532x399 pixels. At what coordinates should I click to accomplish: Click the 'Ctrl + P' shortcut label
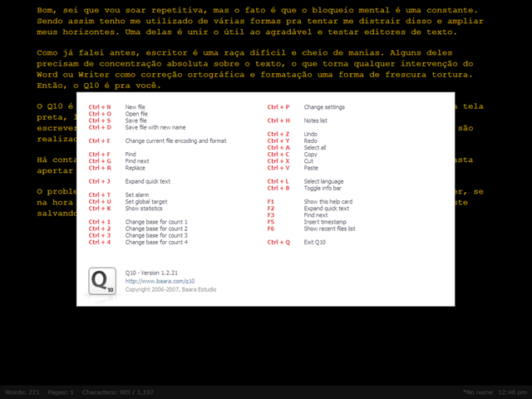pyautogui.click(x=278, y=107)
